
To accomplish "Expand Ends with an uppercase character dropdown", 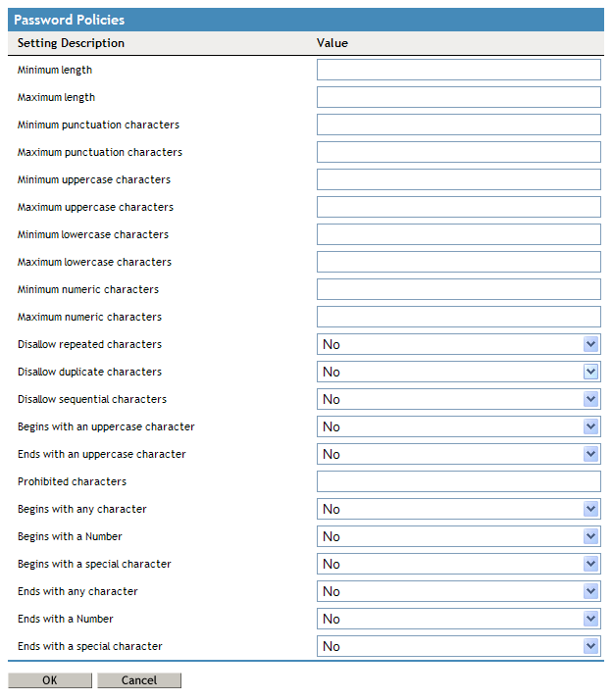I will point(458,454).
